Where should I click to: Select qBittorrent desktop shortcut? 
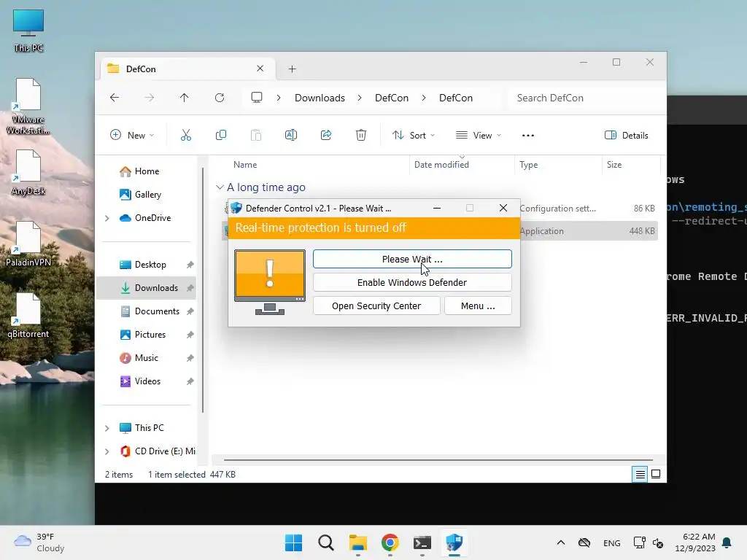[x=28, y=316]
